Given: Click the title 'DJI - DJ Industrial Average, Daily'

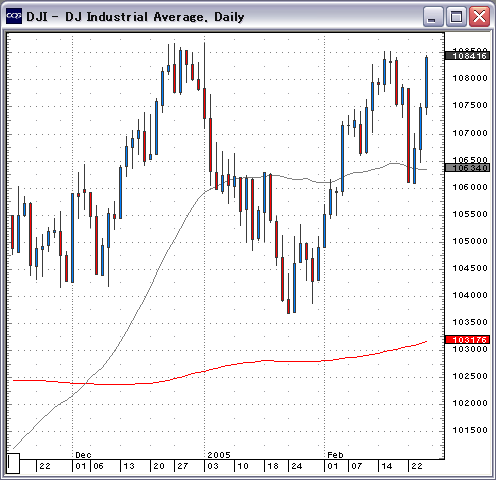Looking at the screenshot, I should 135,17.
